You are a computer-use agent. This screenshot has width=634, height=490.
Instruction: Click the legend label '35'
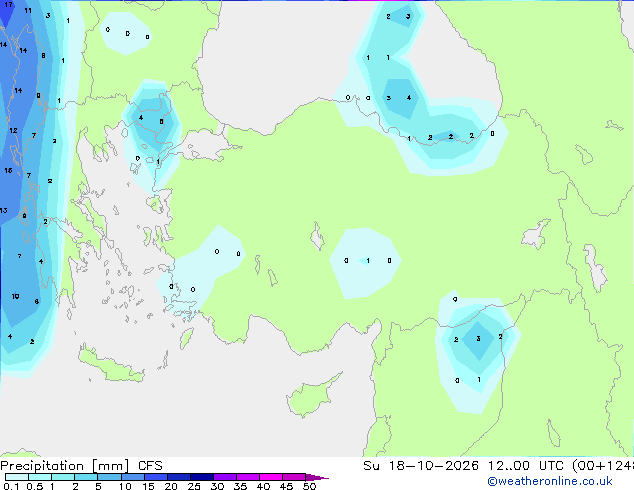240,486
